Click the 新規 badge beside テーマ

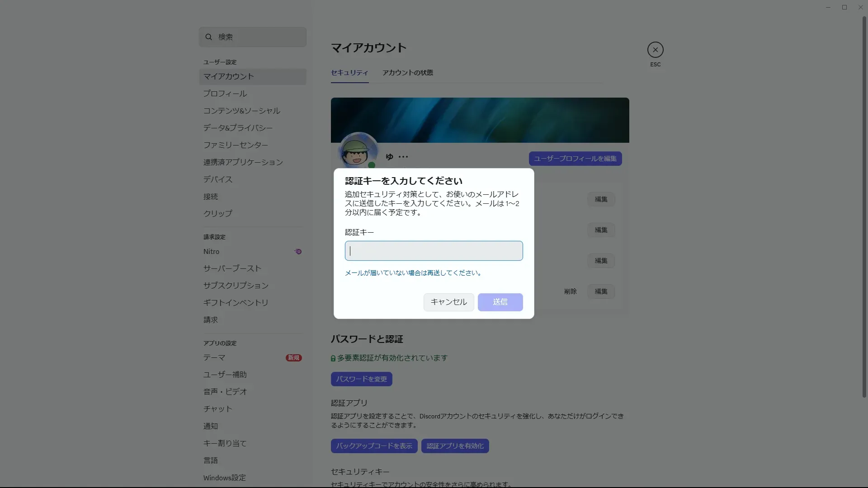pyautogui.click(x=293, y=358)
